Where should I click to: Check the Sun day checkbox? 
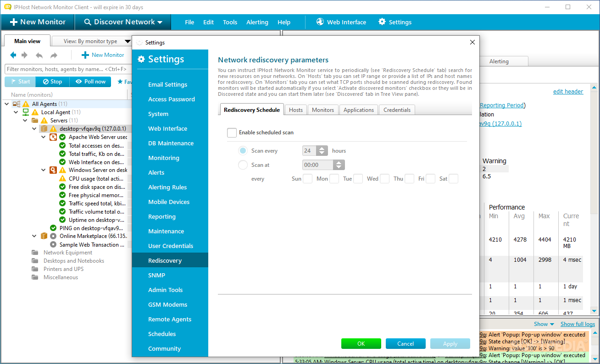coord(307,179)
